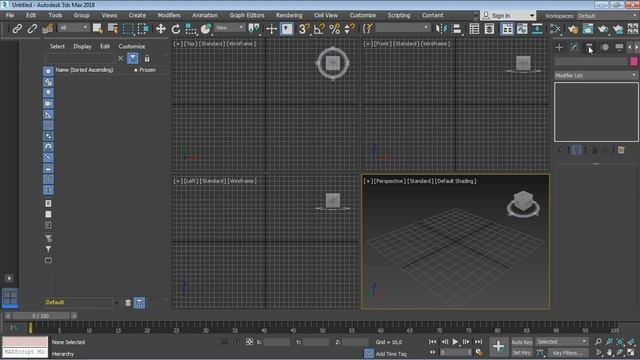Click the Scene Explorer Customize menu
640x360 pixels.
click(x=132, y=47)
